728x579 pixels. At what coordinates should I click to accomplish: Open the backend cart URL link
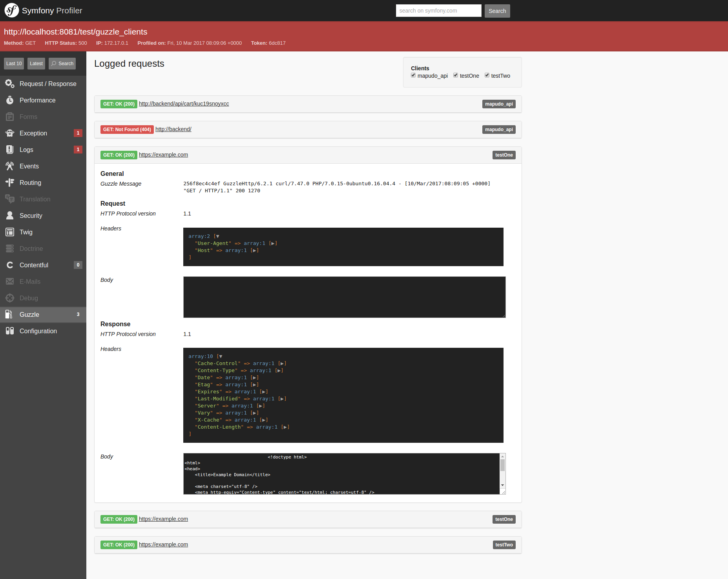[x=184, y=104]
